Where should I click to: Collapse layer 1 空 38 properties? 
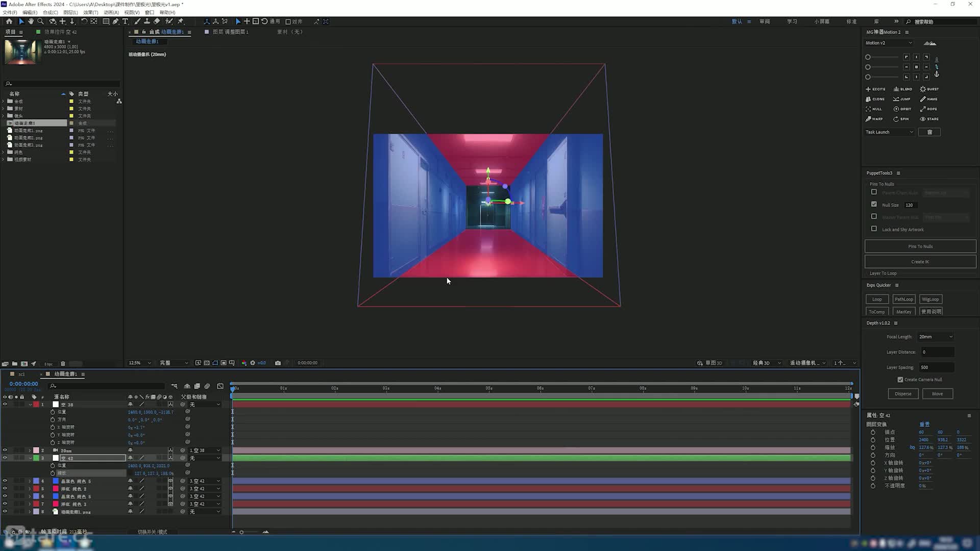pyautogui.click(x=30, y=405)
